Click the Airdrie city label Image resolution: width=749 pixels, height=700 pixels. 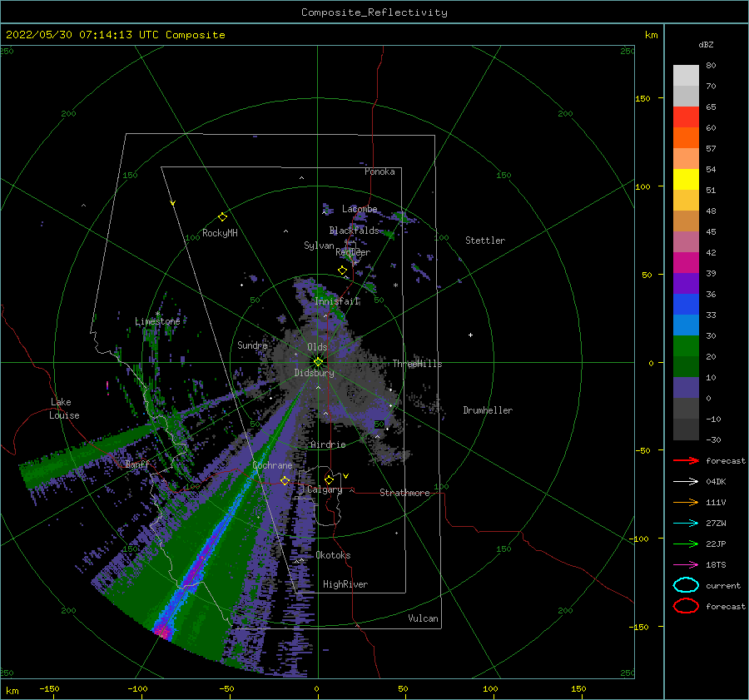click(328, 444)
